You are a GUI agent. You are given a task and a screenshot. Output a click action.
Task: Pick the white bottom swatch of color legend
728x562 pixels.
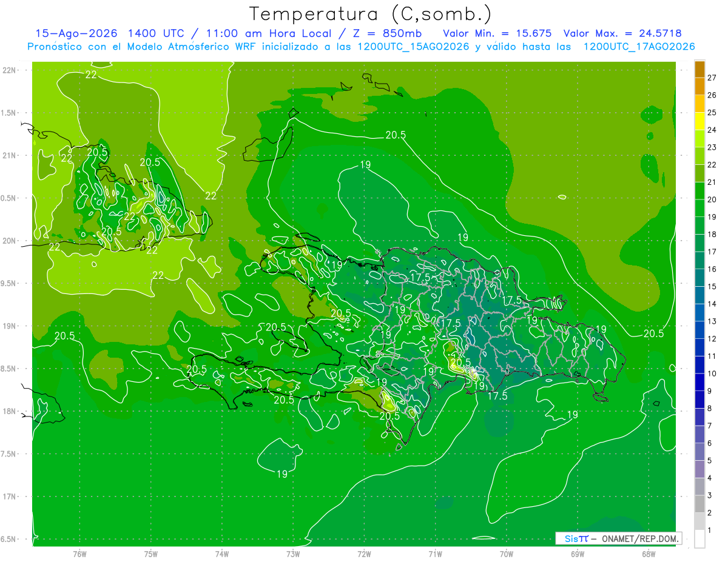[x=700, y=538]
